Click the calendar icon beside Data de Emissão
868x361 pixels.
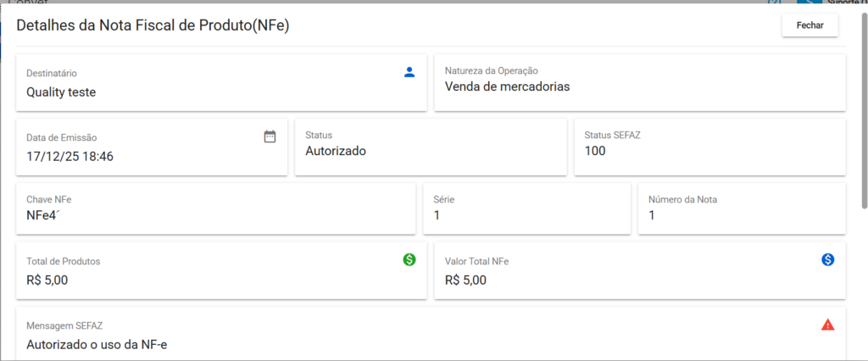coord(270,136)
